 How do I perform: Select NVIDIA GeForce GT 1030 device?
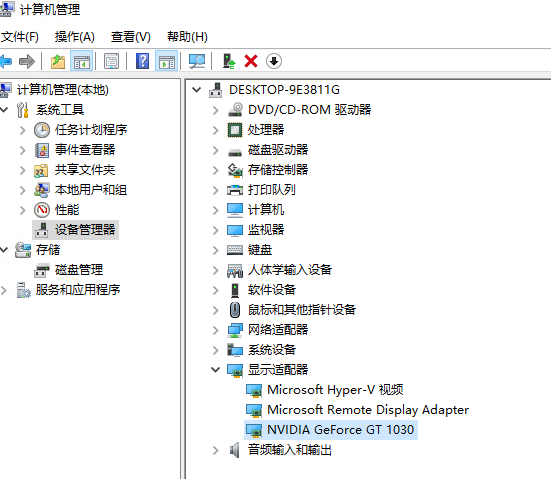click(341, 430)
